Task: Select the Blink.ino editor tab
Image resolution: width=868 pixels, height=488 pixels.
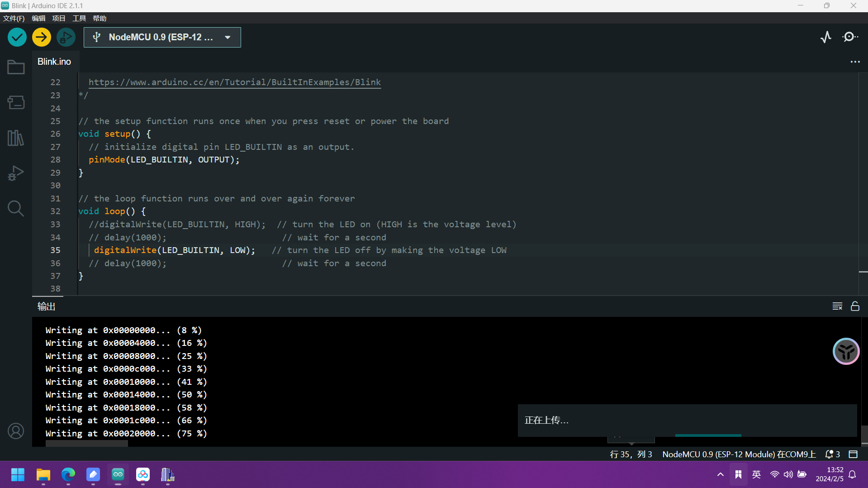Action: [54, 62]
